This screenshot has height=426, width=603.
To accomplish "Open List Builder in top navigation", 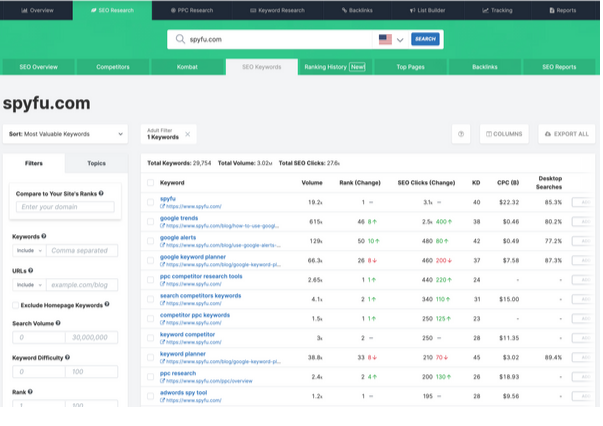I will [x=427, y=10].
